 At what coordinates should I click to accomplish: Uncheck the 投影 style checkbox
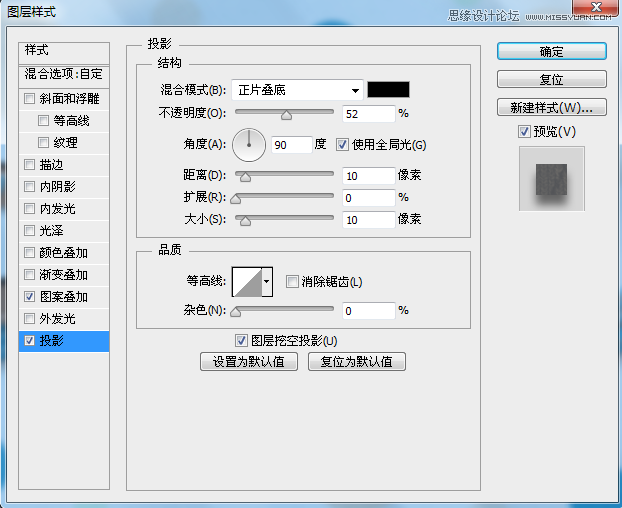pos(29,340)
